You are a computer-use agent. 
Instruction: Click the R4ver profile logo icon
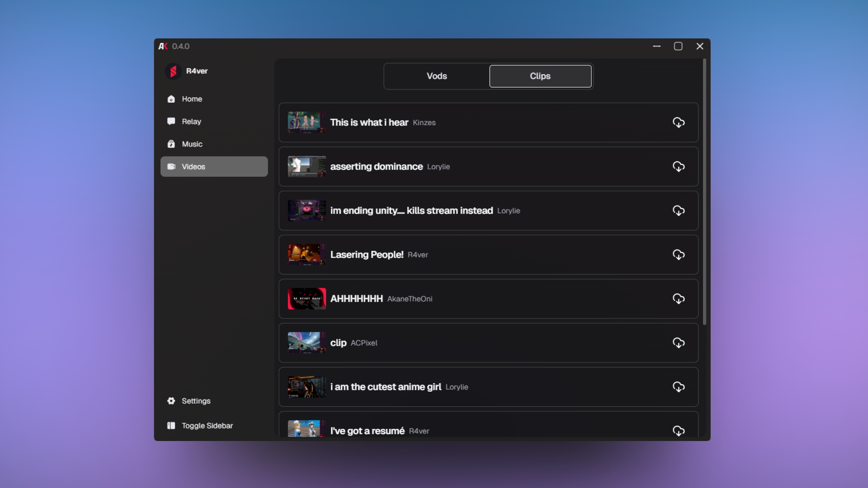click(173, 71)
